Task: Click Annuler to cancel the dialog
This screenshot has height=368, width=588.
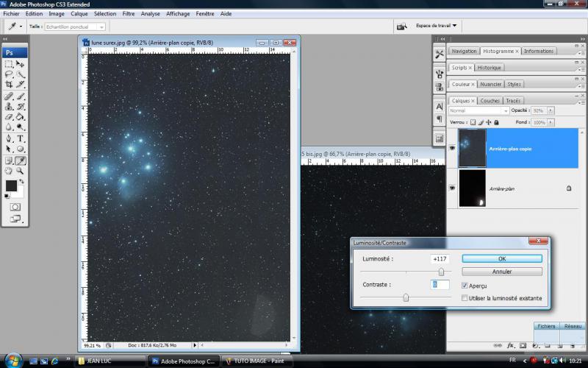Action: (x=502, y=272)
